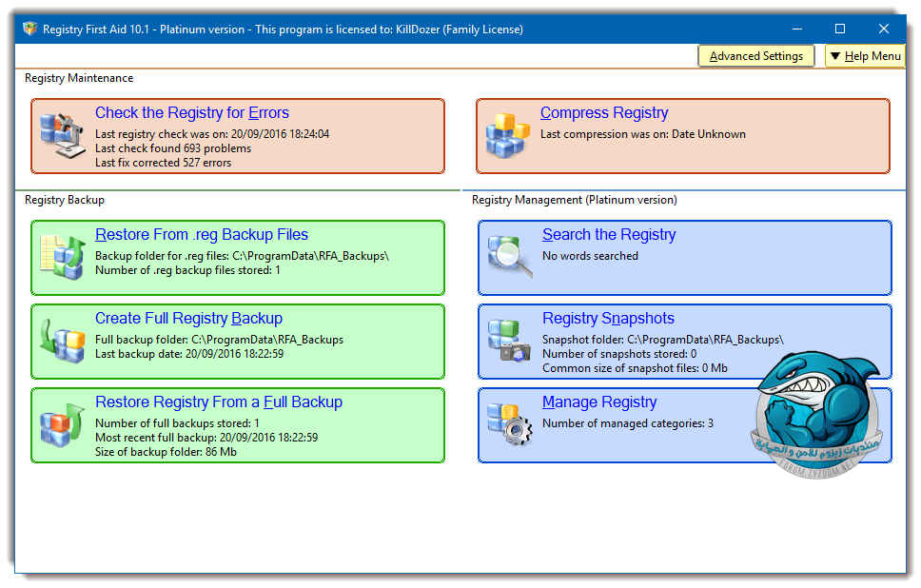Click 'Registry Management (Platinum version)' heading
The width and height of the screenshot is (921, 588).
tap(575, 200)
